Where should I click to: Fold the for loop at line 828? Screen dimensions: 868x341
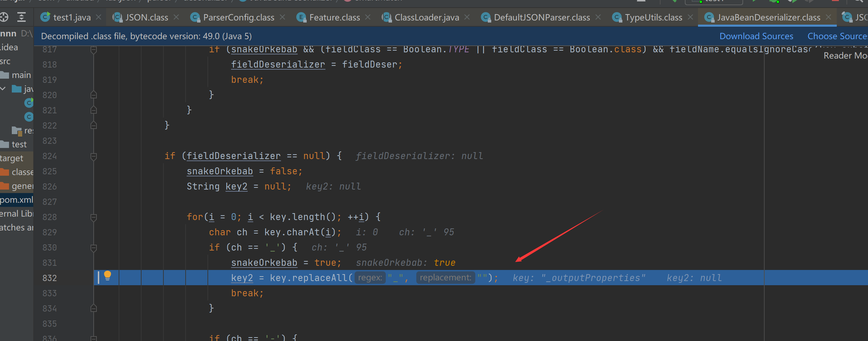pos(93,218)
